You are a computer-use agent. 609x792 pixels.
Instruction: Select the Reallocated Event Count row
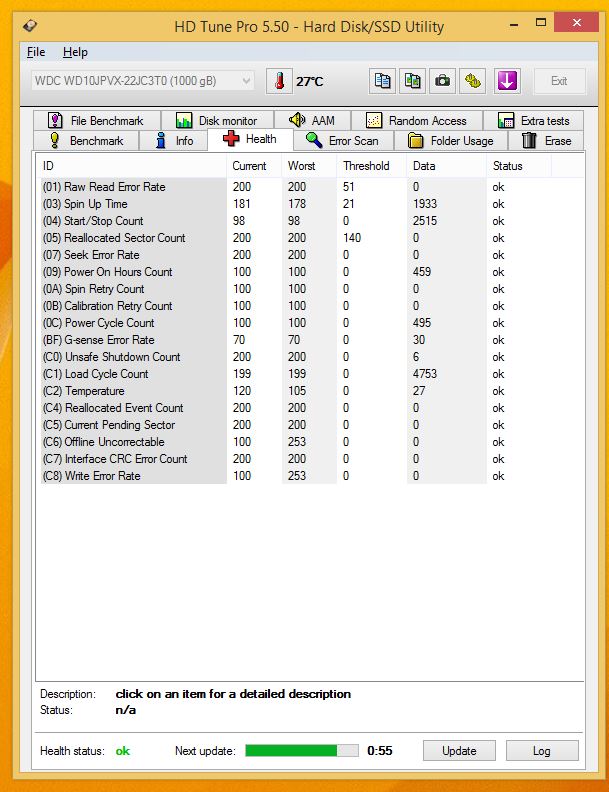tap(295, 408)
